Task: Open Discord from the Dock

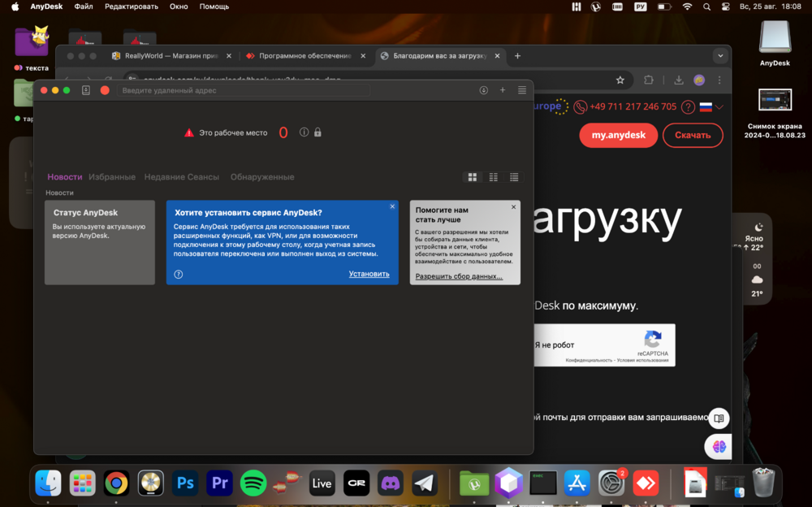Action: coord(390,483)
